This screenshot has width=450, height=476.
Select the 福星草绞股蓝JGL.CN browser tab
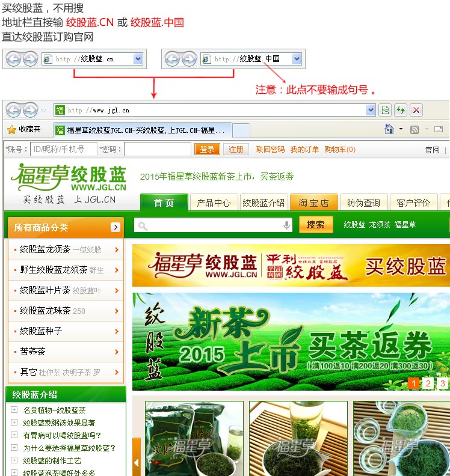pos(143,130)
